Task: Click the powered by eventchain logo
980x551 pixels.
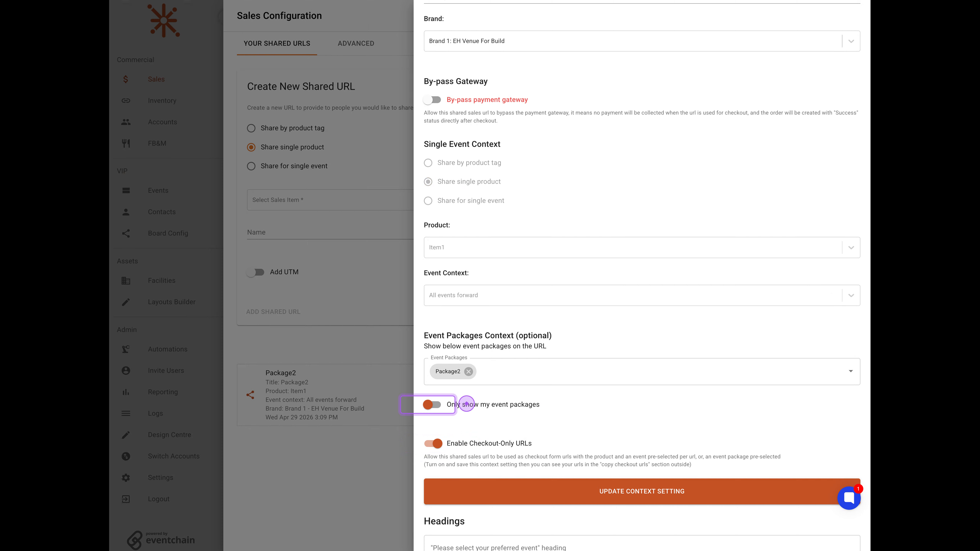Action: pos(161,540)
